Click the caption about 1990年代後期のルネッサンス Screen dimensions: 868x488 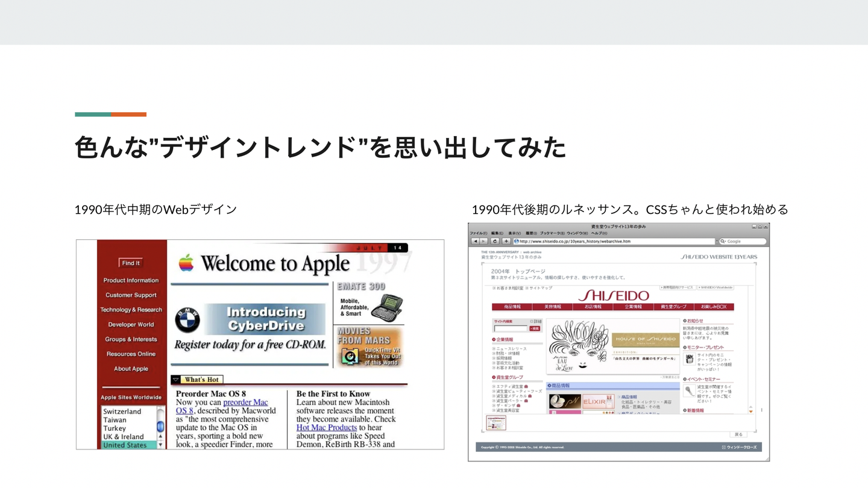(630, 210)
